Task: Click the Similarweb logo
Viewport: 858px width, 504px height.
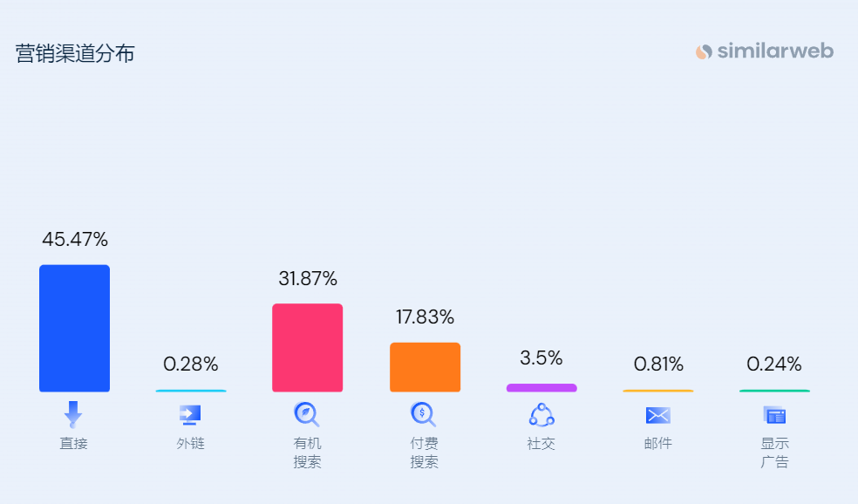Action: [x=765, y=51]
